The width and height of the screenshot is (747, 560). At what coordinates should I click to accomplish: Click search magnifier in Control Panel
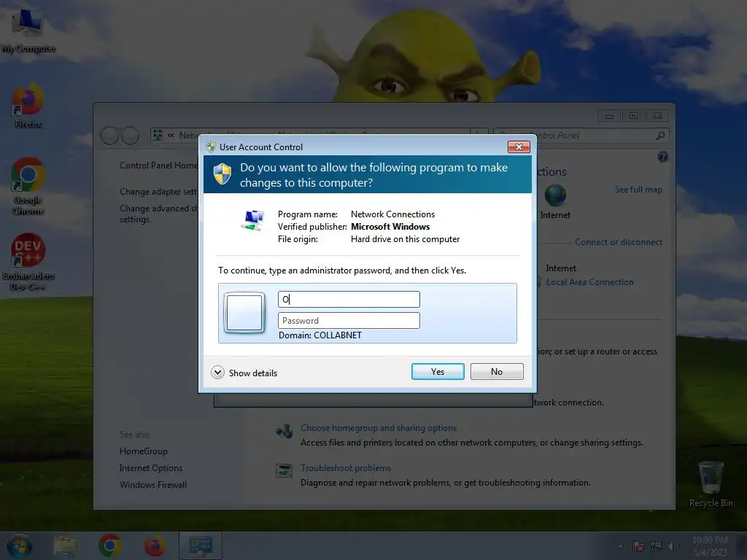(x=660, y=136)
